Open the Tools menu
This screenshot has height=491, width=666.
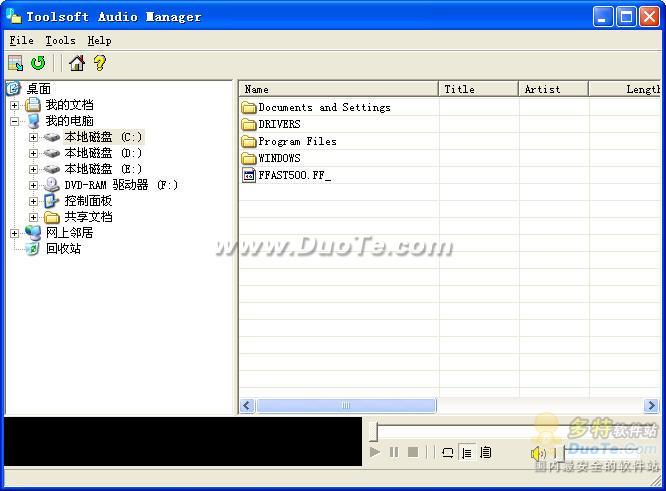60,40
